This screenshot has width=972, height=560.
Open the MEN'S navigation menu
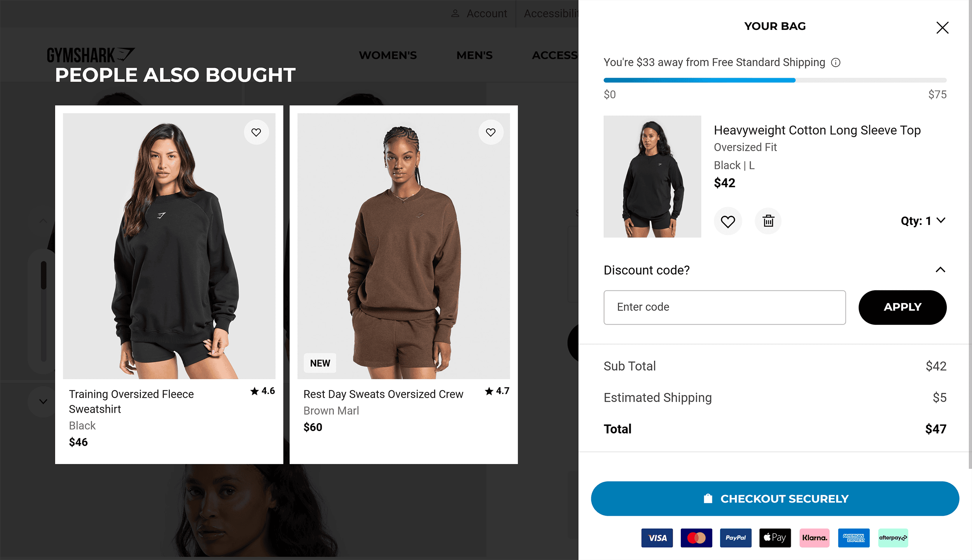(x=474, y=56)
